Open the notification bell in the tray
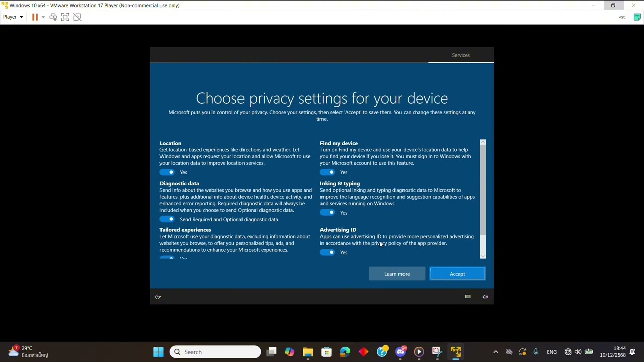644x362 pixels. coord(633,352)
